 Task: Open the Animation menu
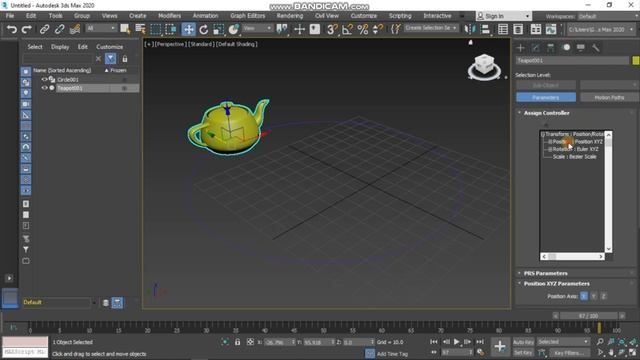(x=205, y=16)
